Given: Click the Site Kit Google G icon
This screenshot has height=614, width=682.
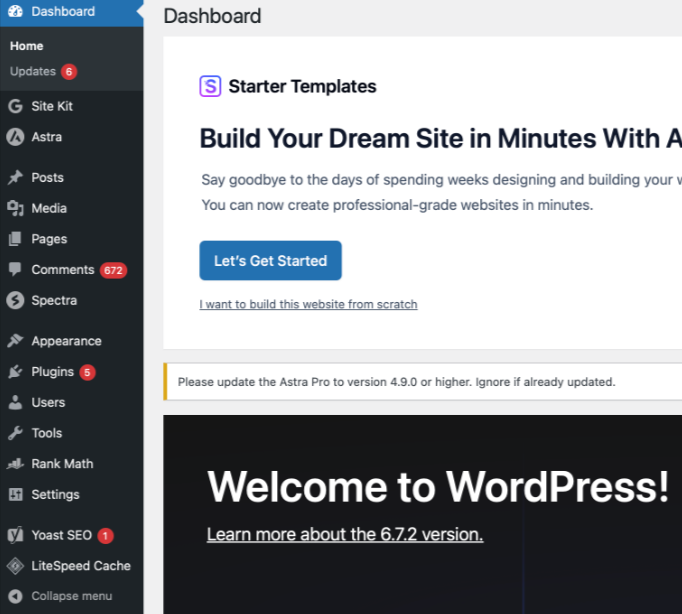Looking at the screenshot, I should (x=15, y=106).
